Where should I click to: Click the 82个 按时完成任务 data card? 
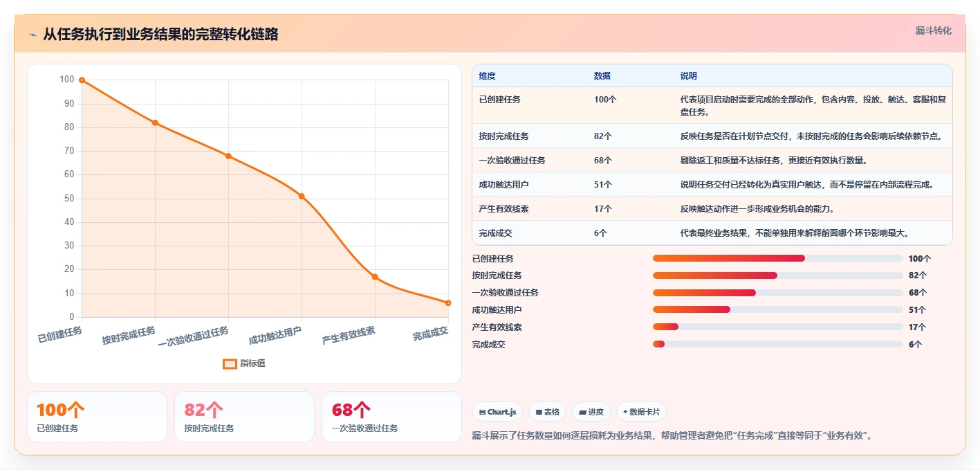pos(245,417)
